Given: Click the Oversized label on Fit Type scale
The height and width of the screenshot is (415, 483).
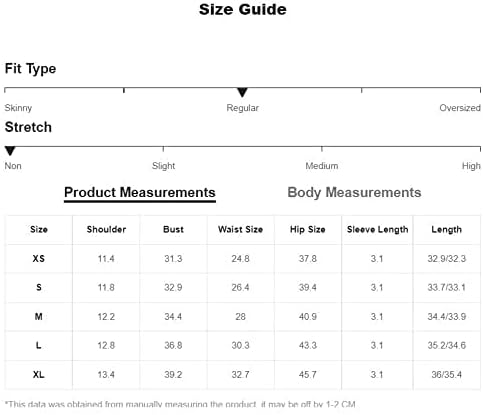Looking at the screenshot, I should point(460,108).
